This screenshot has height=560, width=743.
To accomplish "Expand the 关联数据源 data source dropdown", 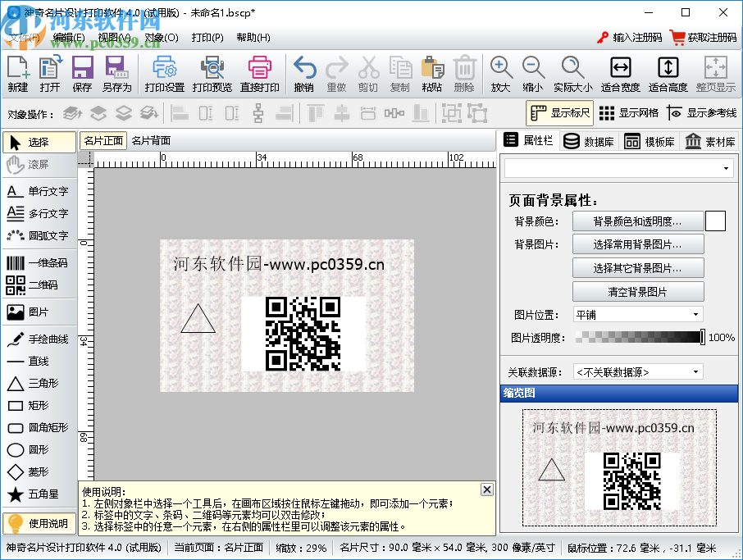I will point(638,371).
